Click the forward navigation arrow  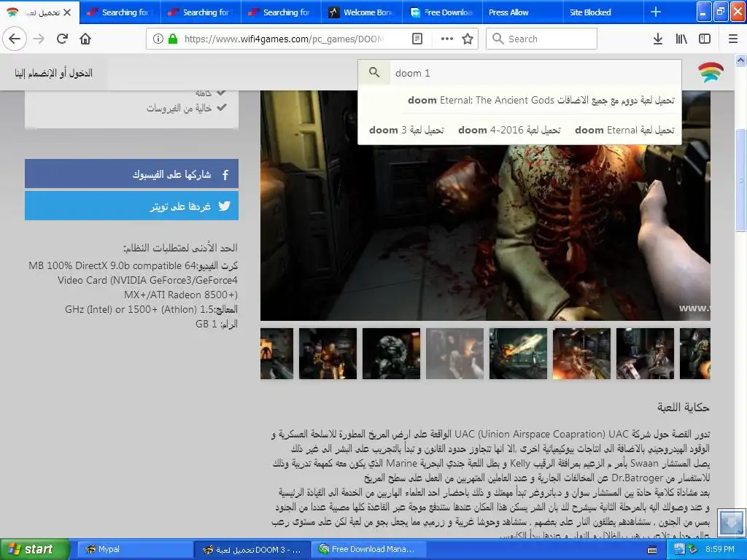(x=39, y=39)
